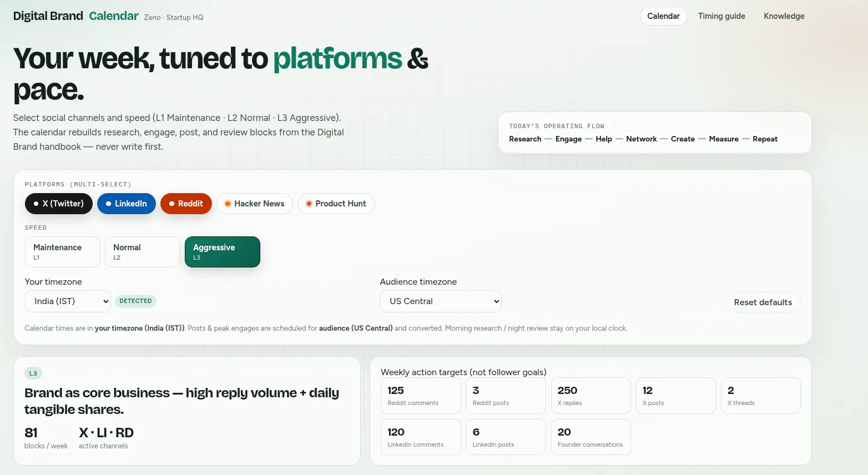Expand the Audience timezone dropdown
This screenshot has height=475, width=868.
pyautogui.click(x=441, y=301)
